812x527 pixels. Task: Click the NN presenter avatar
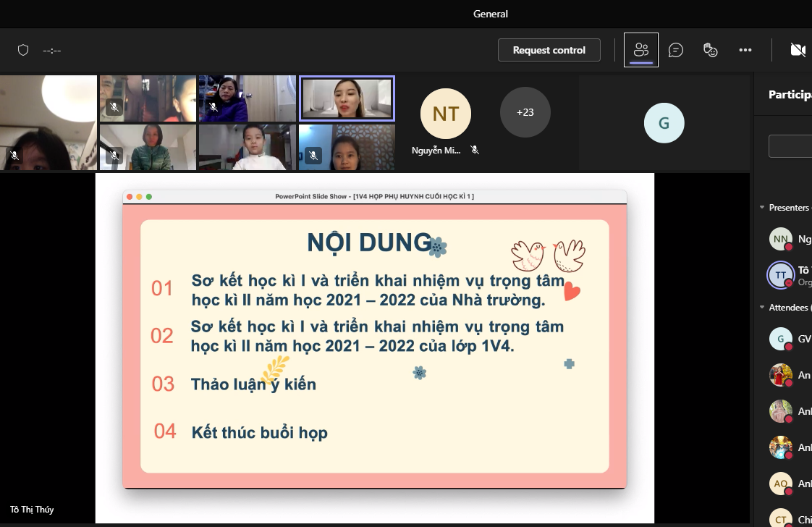coord(780,239)
